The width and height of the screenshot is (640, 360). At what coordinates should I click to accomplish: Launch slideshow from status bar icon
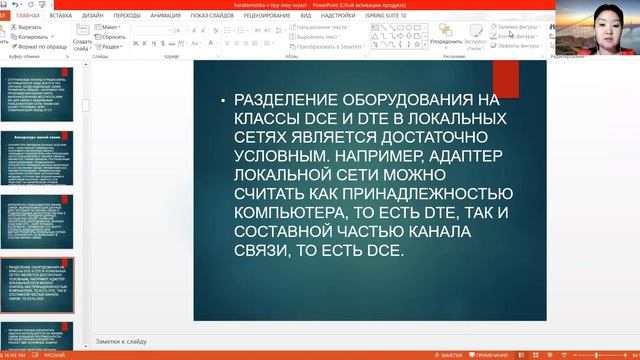[x=564, y=356]
